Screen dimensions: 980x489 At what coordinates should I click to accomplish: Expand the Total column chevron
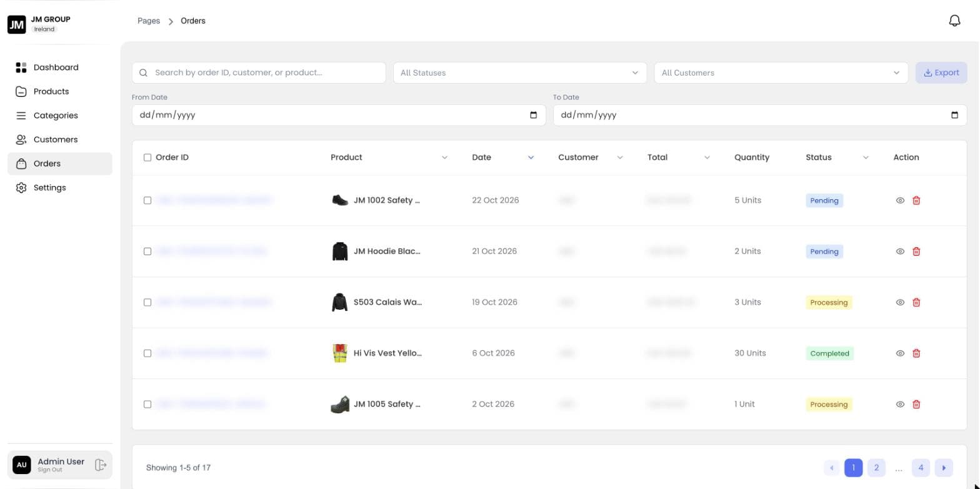pos(707,157)
